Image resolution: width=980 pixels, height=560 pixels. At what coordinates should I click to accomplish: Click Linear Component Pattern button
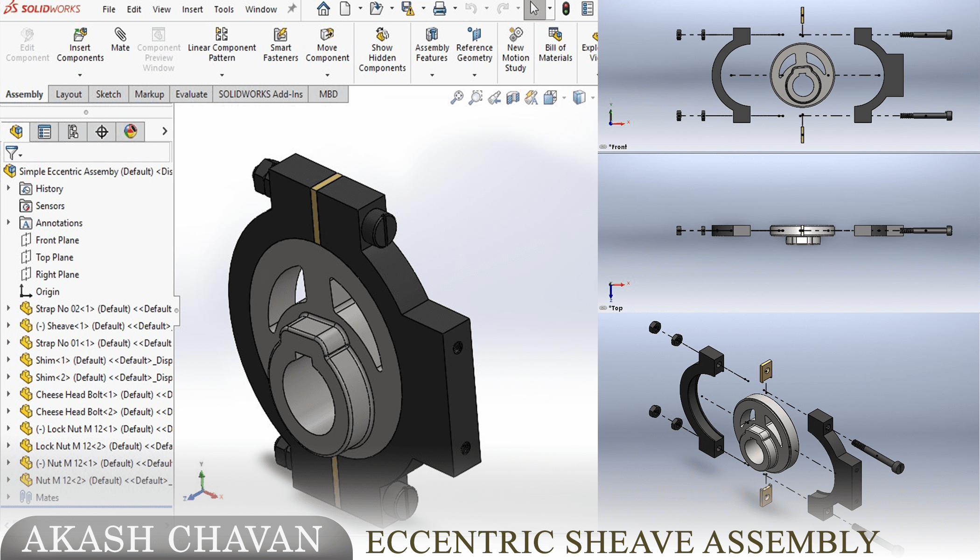[222, 45]
